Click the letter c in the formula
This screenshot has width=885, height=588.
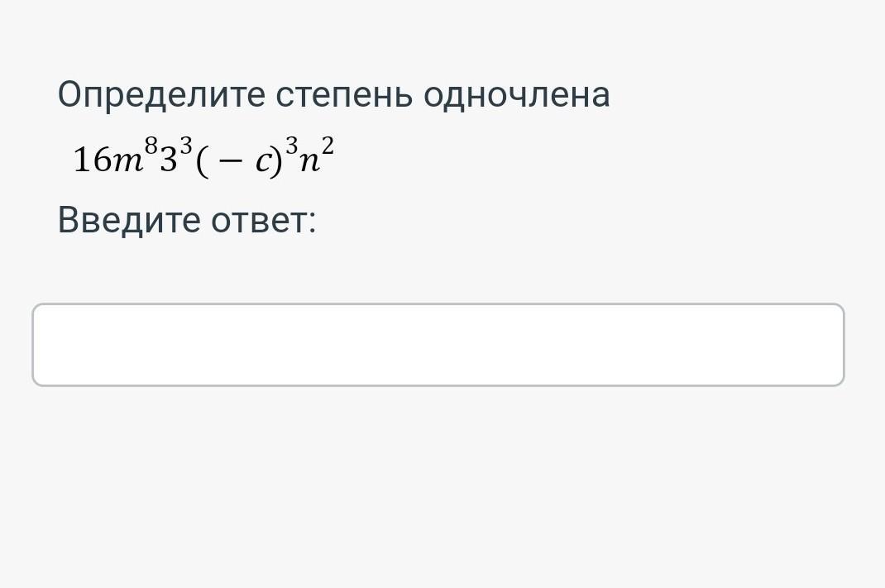[x=262, y=162]
